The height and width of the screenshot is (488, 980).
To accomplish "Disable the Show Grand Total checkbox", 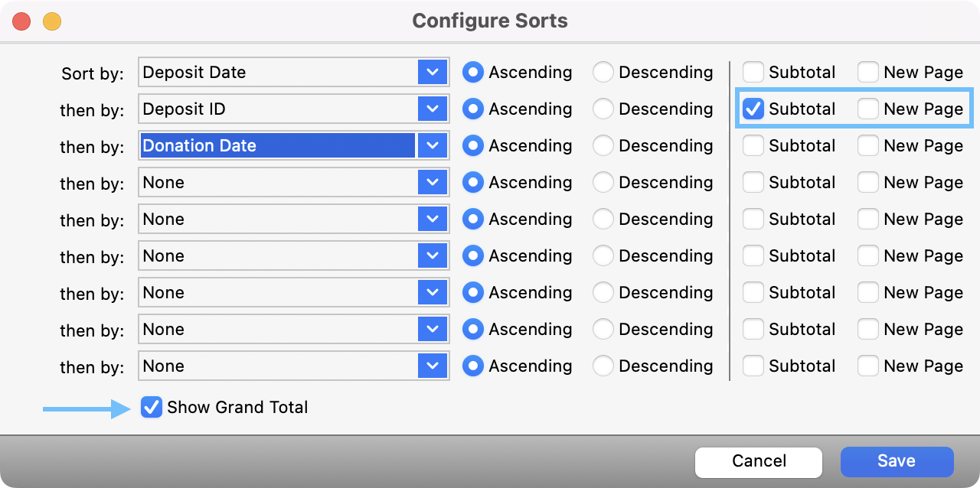I will coord(152,408).
